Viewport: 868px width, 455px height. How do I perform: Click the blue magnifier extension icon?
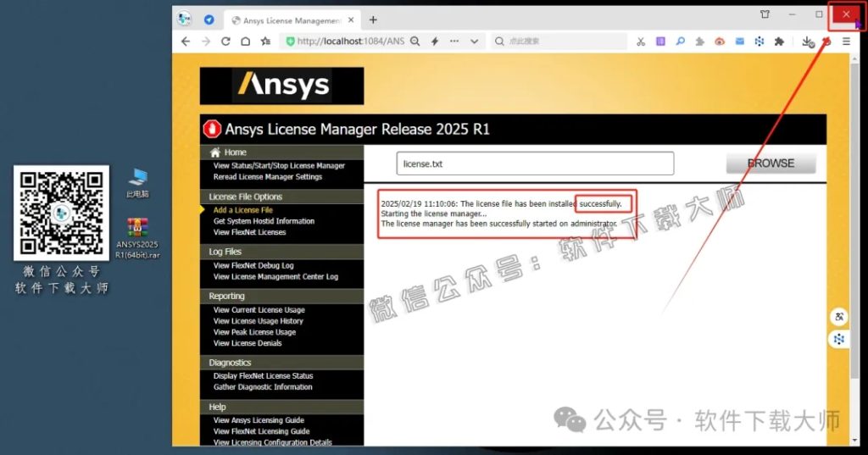[x=681, y=42]
